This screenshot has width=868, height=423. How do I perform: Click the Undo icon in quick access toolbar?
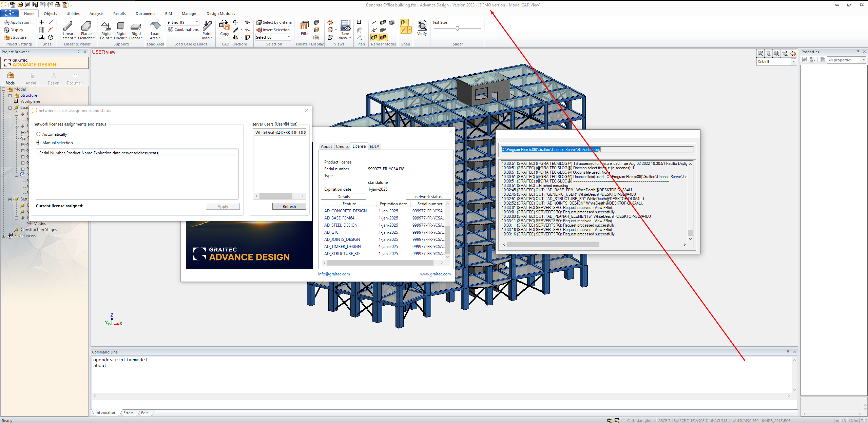click(x=42, y=5)
